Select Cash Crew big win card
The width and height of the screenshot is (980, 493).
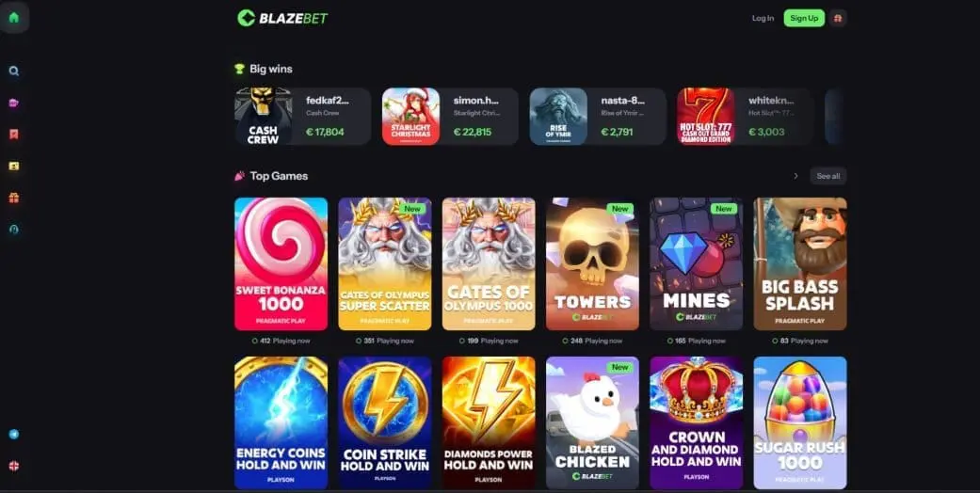(x=302, y=117)
